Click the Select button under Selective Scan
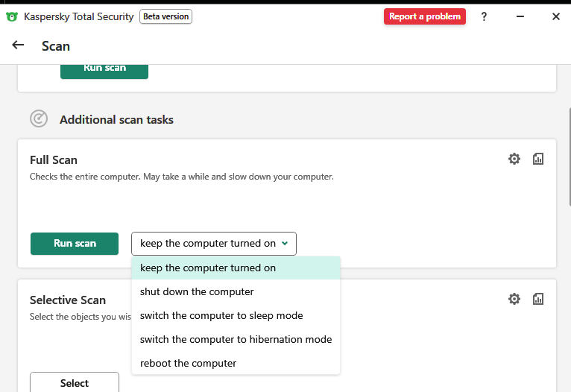The width and height of the screenshot is (571, 392). pyautogui.click(x=75, y=382)
